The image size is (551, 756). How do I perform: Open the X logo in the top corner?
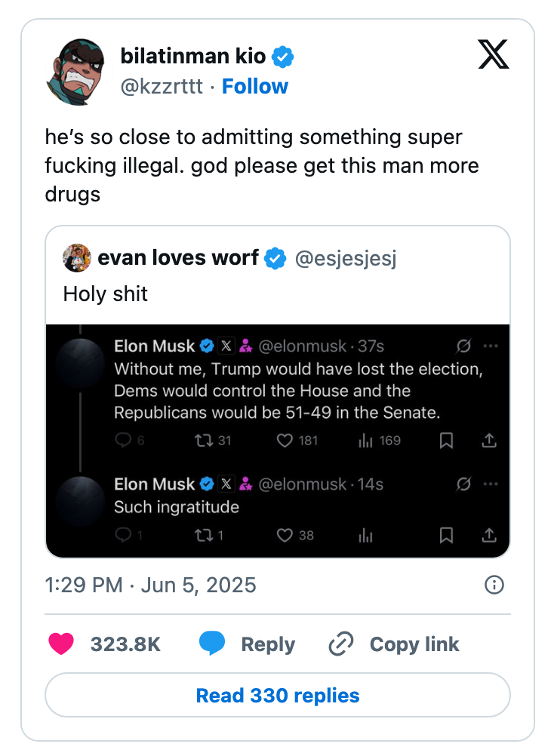492,54
